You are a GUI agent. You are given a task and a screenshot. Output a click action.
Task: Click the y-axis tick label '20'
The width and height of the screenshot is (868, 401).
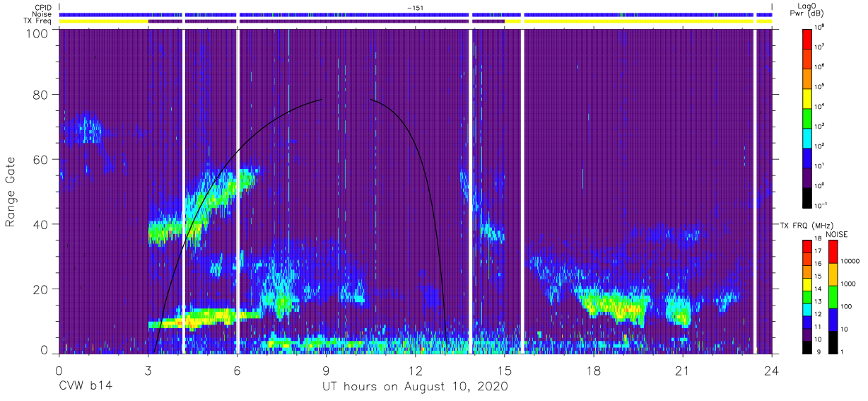40,289
